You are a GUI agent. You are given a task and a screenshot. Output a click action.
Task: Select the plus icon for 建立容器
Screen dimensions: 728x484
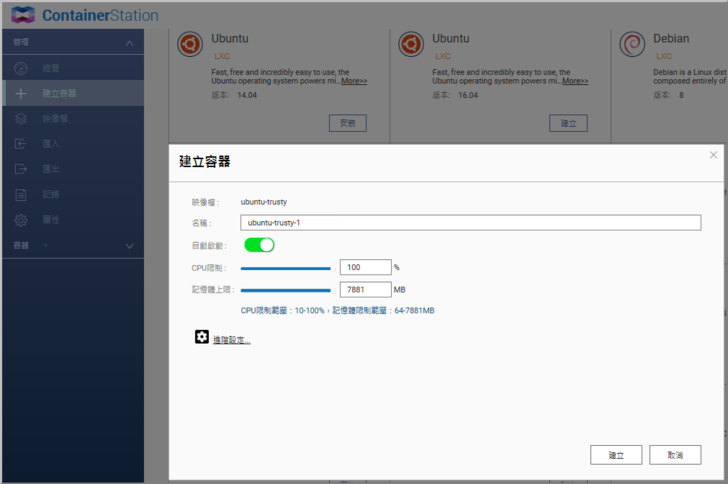pos(21,93)
